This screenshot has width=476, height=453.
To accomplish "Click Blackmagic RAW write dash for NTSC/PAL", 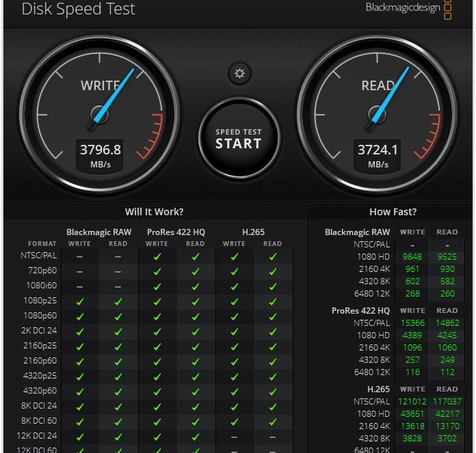I will (79, 257).
